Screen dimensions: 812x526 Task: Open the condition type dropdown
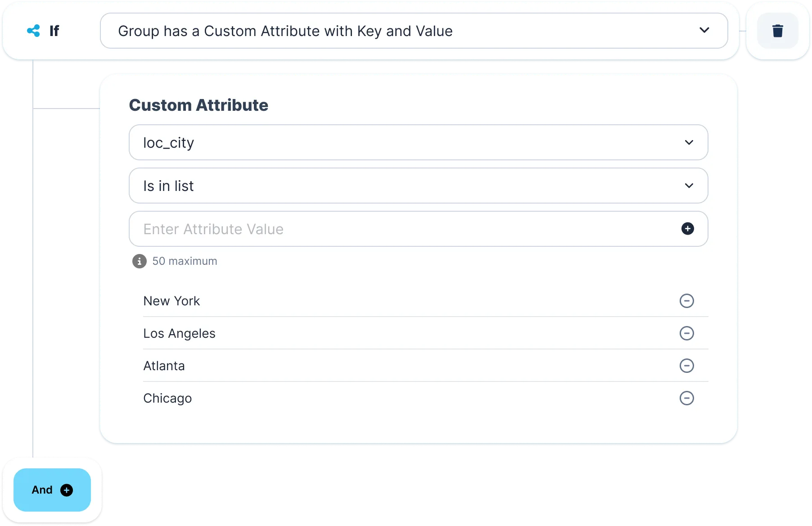(413, 31)
